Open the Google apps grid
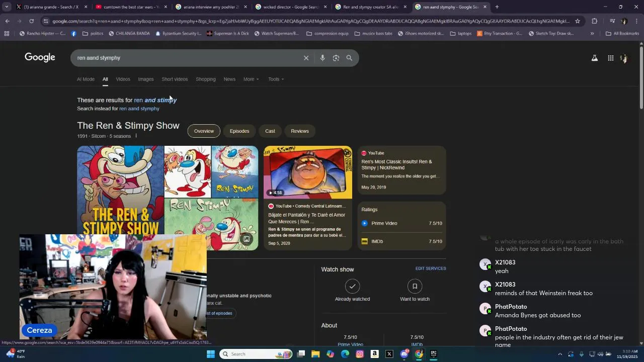The image size is (644, 362). tap(610, 58)
